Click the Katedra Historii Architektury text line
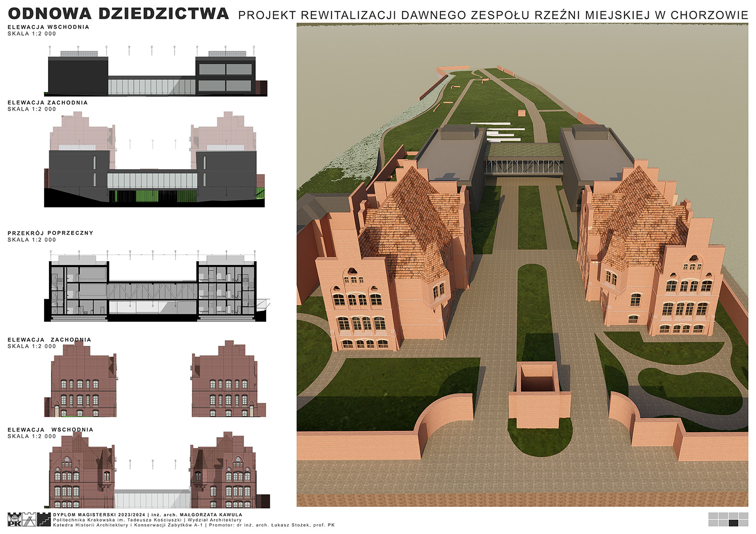The width and height of the screenshot is (756, 534). (193, 525)
